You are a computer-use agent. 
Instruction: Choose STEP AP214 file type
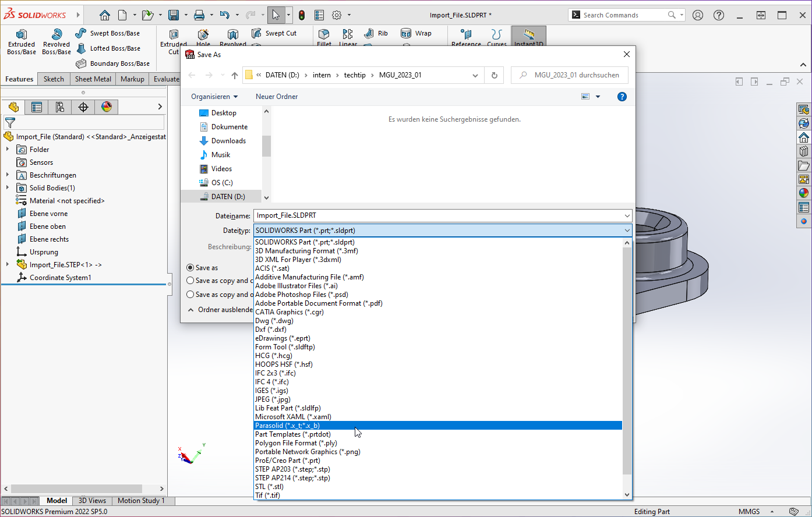438,478
